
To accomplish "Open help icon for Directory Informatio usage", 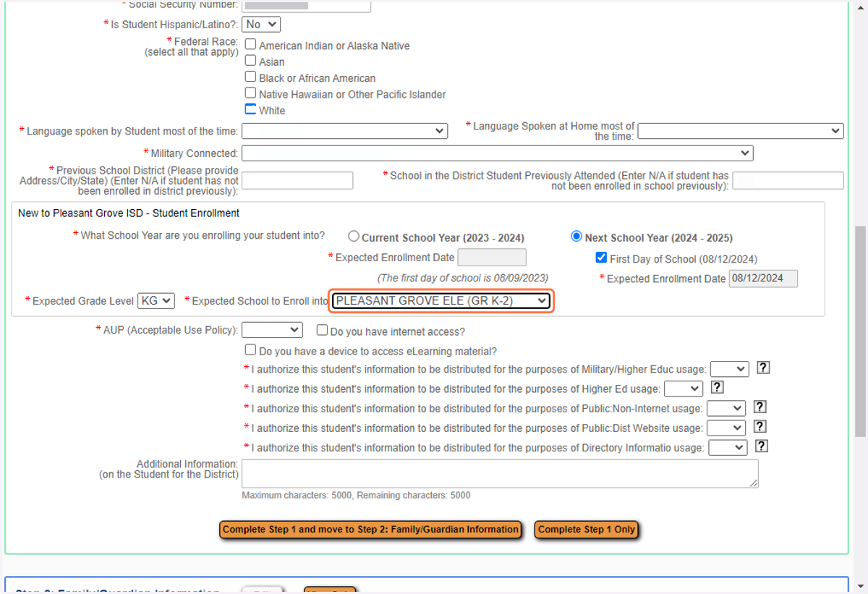I will (762, 446).
